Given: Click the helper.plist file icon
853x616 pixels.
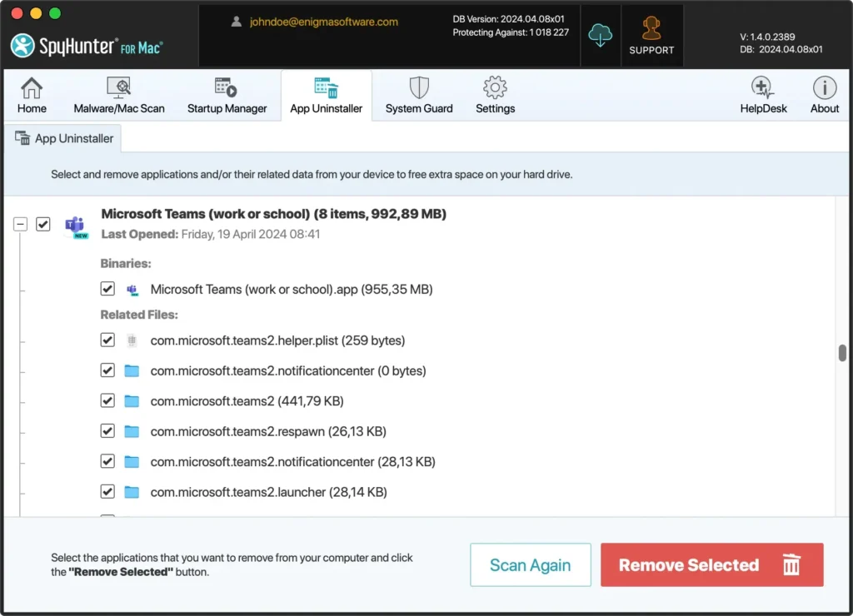Looking at the screenshot, I should click(132, 340).
